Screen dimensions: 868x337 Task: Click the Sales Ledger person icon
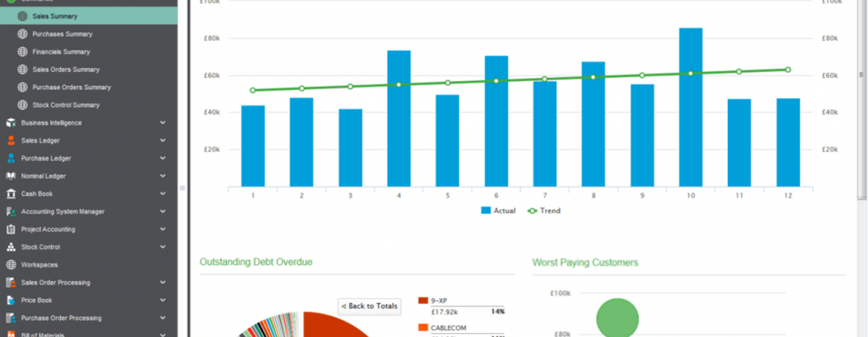(10, 140)
